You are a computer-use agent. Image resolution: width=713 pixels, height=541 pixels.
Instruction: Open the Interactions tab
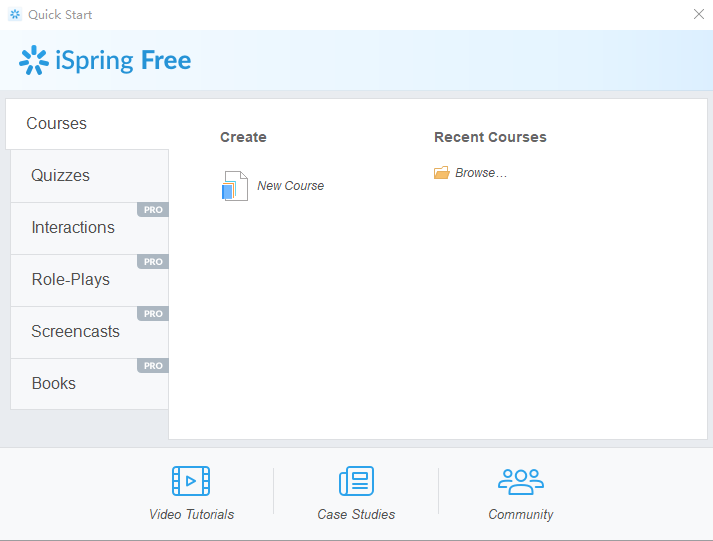click(x=90, y=228)
